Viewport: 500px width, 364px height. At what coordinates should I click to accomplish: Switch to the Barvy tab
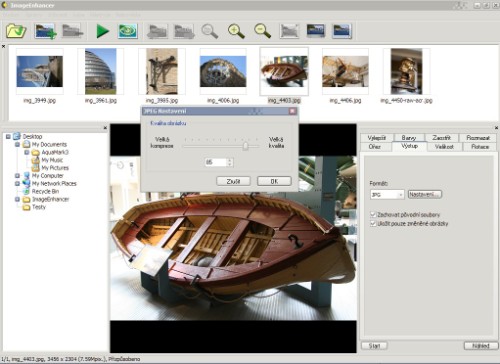[409, 138]
